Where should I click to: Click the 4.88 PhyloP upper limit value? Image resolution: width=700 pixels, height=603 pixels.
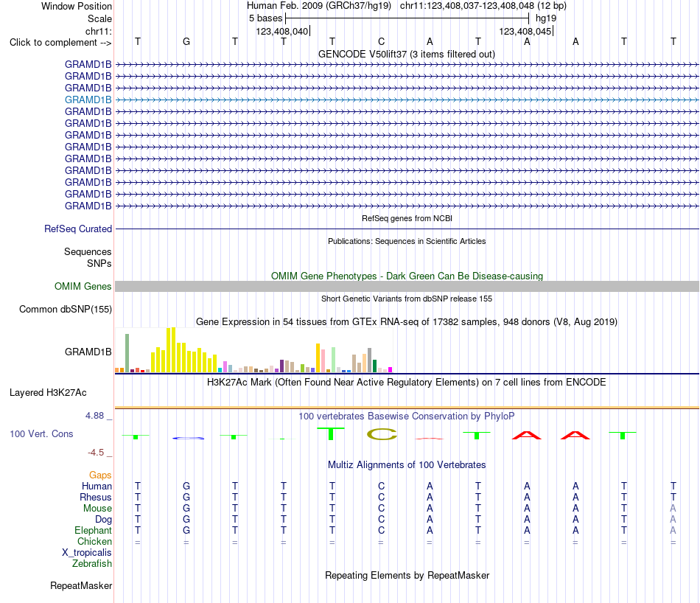[x=94, y=416]
